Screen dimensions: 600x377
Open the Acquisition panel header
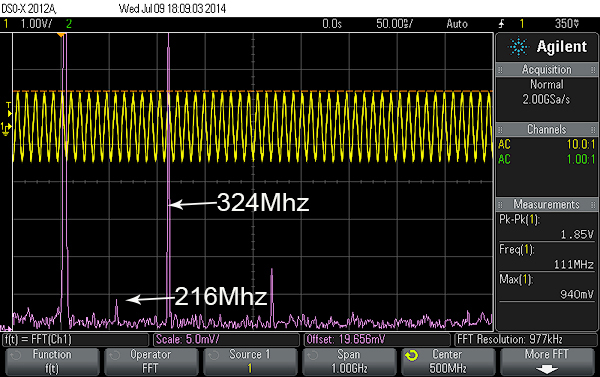click(546, 70)
